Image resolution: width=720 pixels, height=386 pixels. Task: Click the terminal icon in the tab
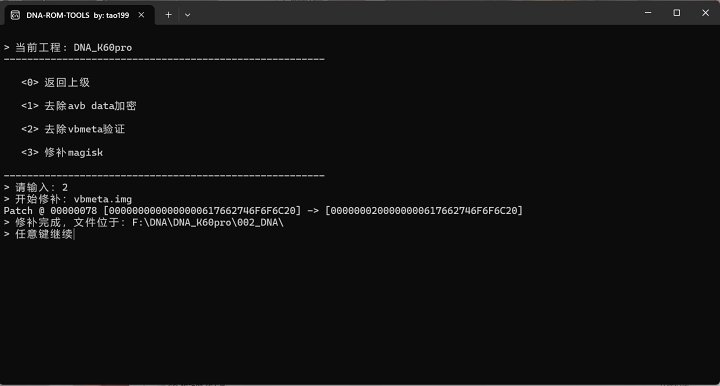15,15
